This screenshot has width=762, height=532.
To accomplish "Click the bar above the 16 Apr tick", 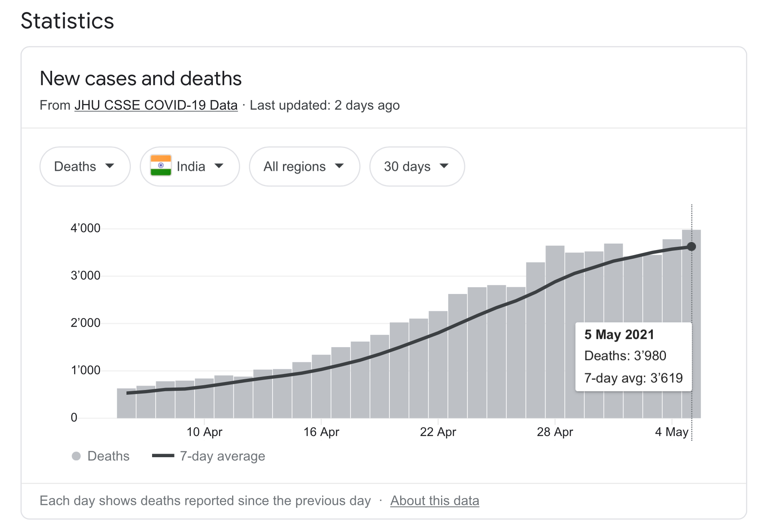I will point(321,386).
